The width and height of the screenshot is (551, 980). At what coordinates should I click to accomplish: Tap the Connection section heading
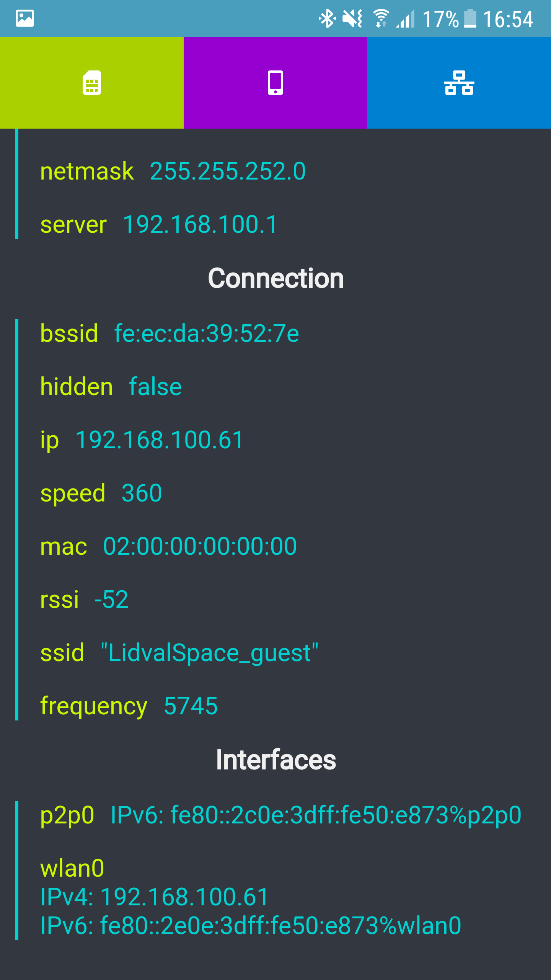pos(275,278)
